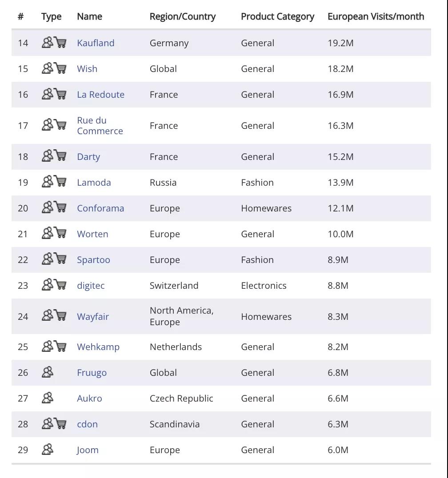Click the Name column header
Image resolution: width=448 pixels, height=478 pixels.
89,16
